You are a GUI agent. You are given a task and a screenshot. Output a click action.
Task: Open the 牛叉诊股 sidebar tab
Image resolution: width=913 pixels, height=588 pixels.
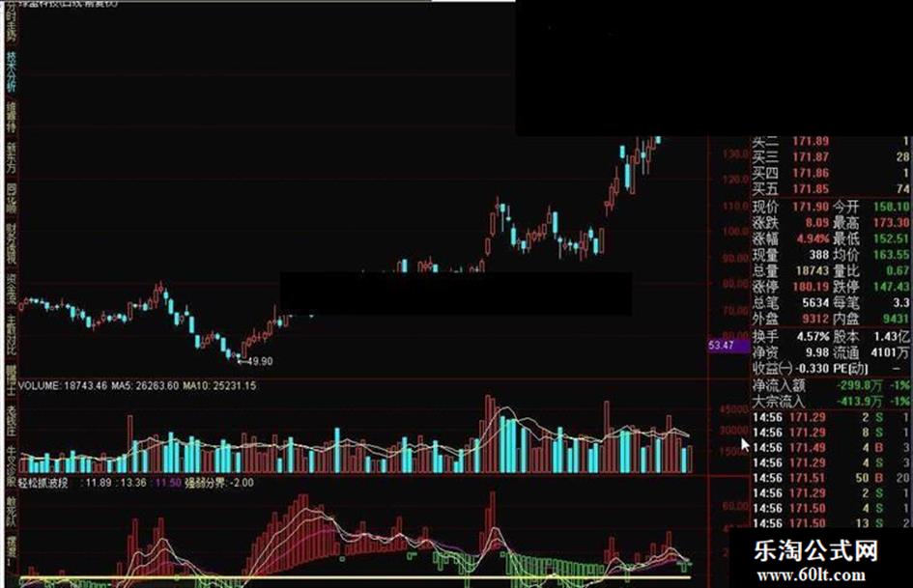coord(11,467)
